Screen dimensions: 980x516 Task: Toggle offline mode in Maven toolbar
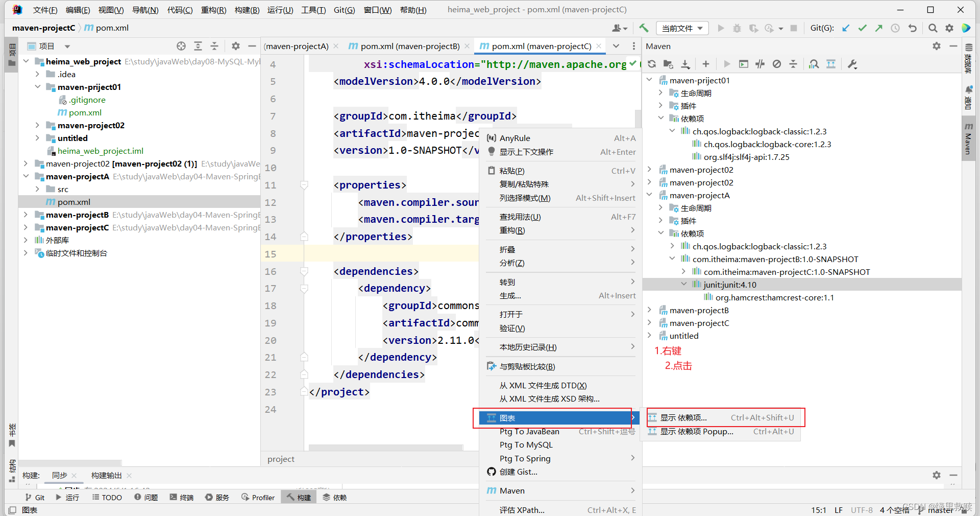click(x=760, y=64)
